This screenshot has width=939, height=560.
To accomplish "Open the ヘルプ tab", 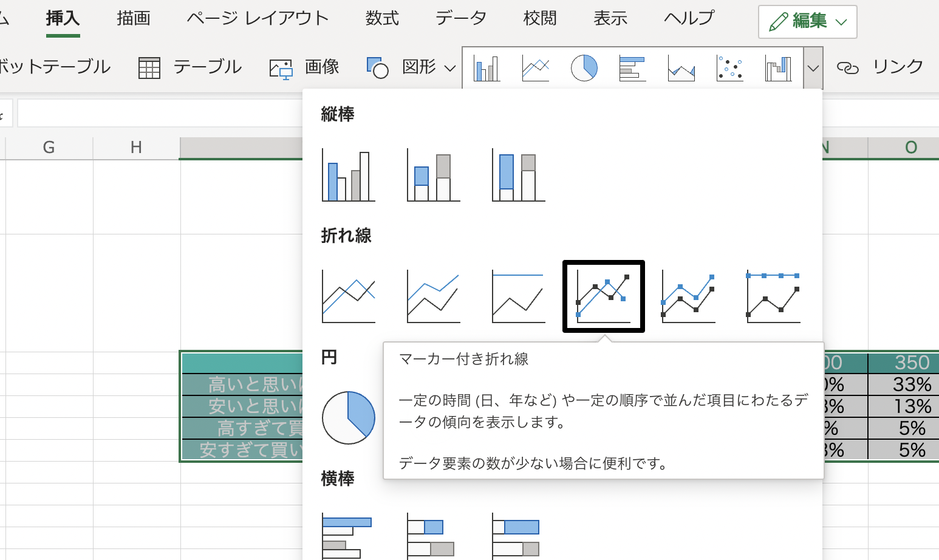I will (x=689, y=18).
